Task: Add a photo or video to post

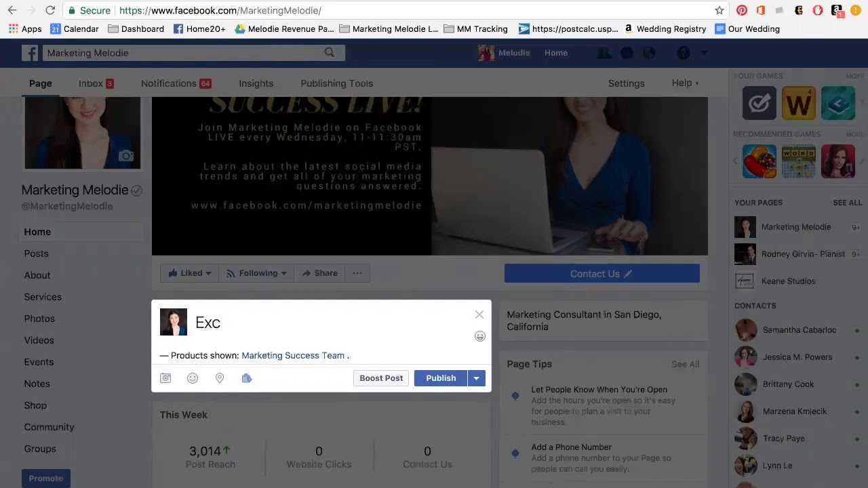Action: coord(165,378)
